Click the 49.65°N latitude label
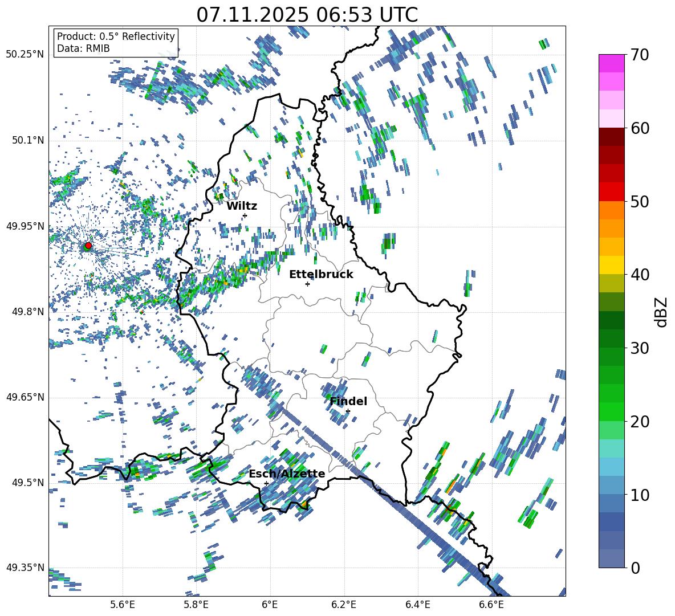The image size is (675, 616). click(25, 397)
